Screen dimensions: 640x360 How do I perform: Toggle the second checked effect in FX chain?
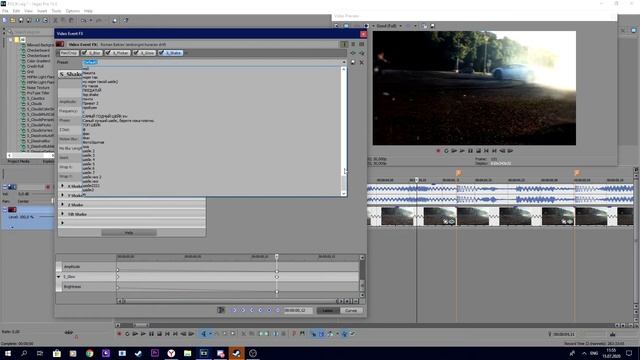click(x=108, y=53)
